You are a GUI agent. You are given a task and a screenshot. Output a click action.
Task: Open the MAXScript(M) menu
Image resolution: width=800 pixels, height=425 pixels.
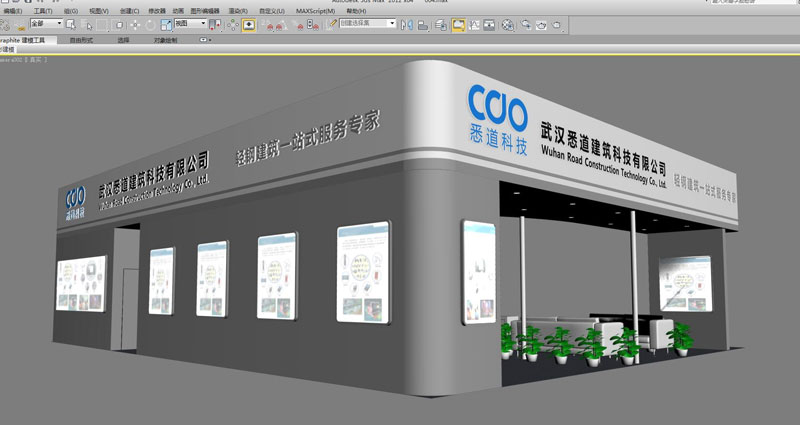[316, 11]
